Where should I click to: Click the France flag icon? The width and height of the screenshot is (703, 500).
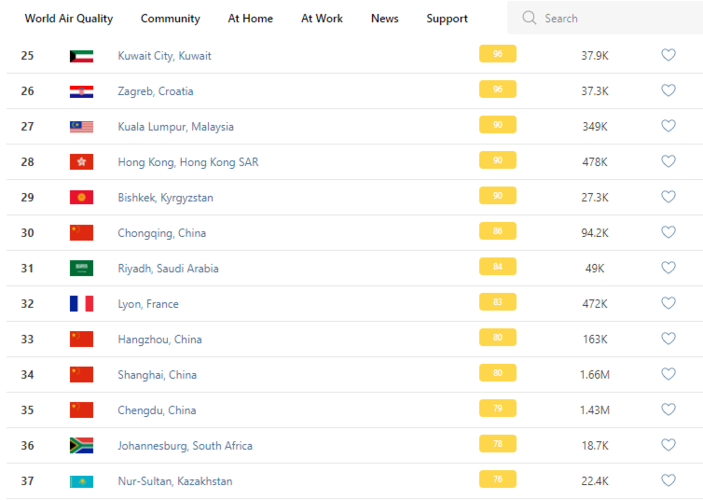[81, 304]
